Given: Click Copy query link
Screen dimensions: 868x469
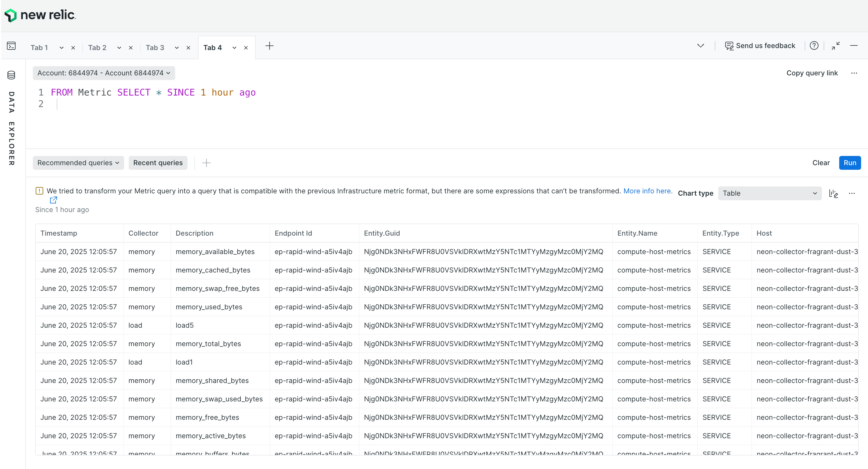Looking at the screenshot, I should click(812, 73).
